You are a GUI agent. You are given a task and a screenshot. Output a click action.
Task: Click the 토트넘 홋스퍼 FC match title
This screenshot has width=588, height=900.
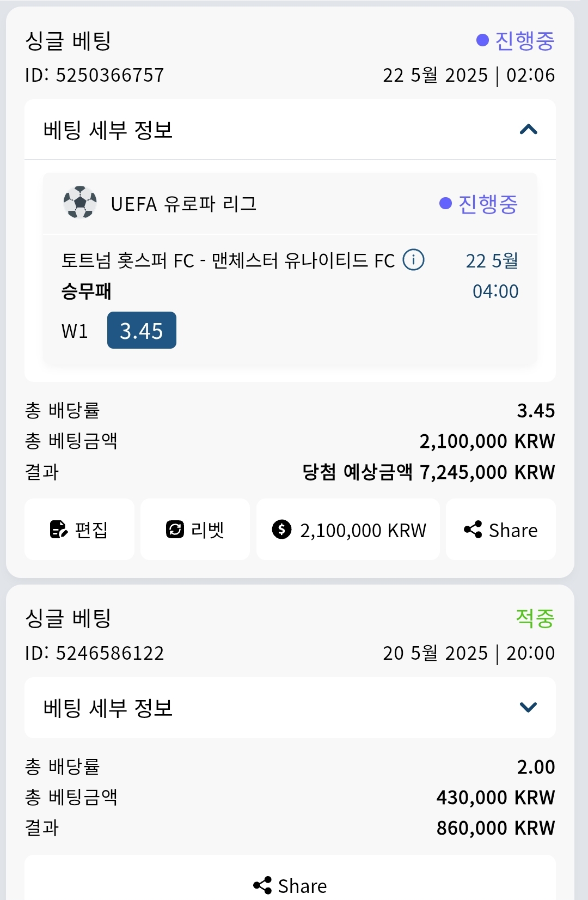click(x=228, y=261)
